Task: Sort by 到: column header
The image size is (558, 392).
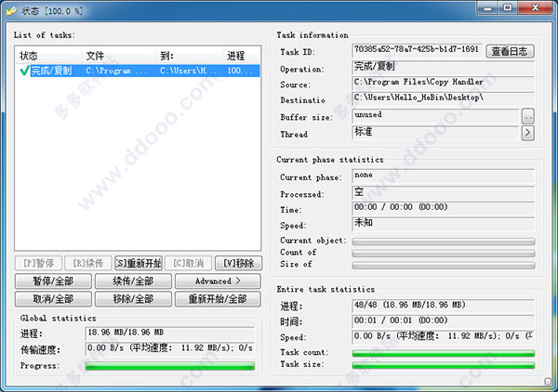Action: click(x=190, y=56)
